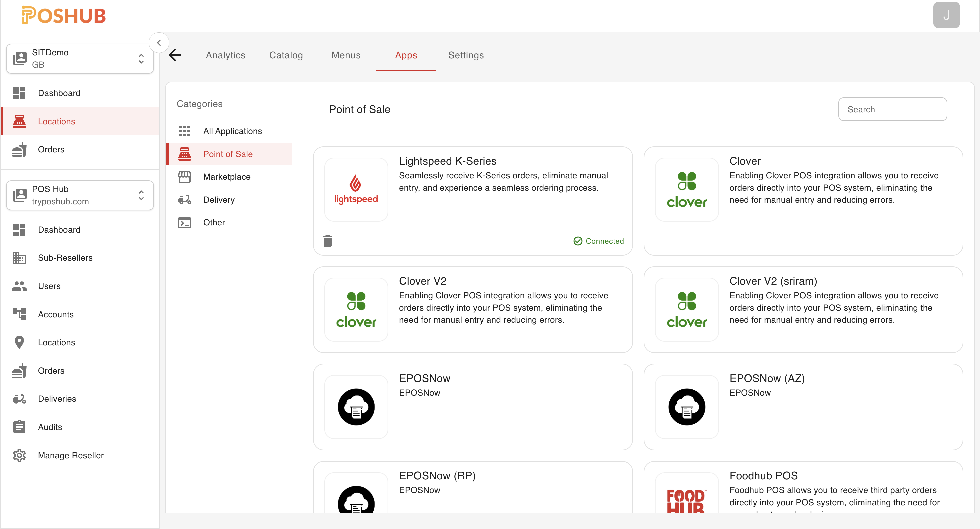Open Sub-Resellers from the sidebar icon
980x529 pixels.
19,258
